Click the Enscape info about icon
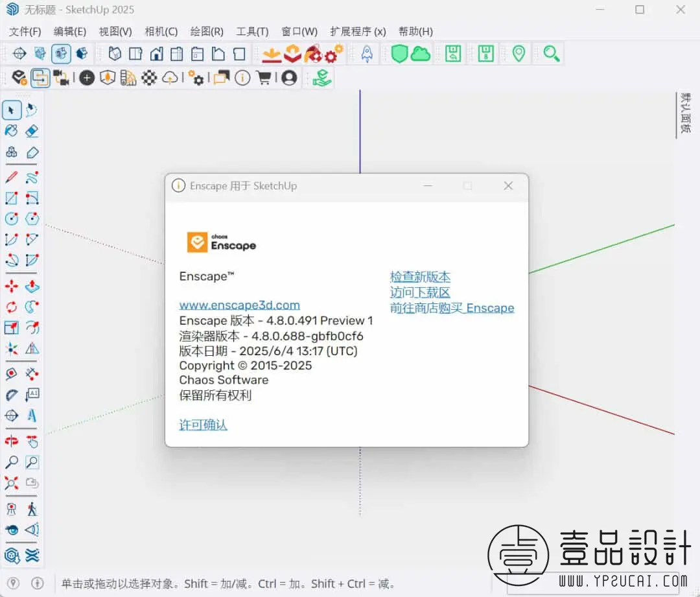 click(x=242, y=78)
